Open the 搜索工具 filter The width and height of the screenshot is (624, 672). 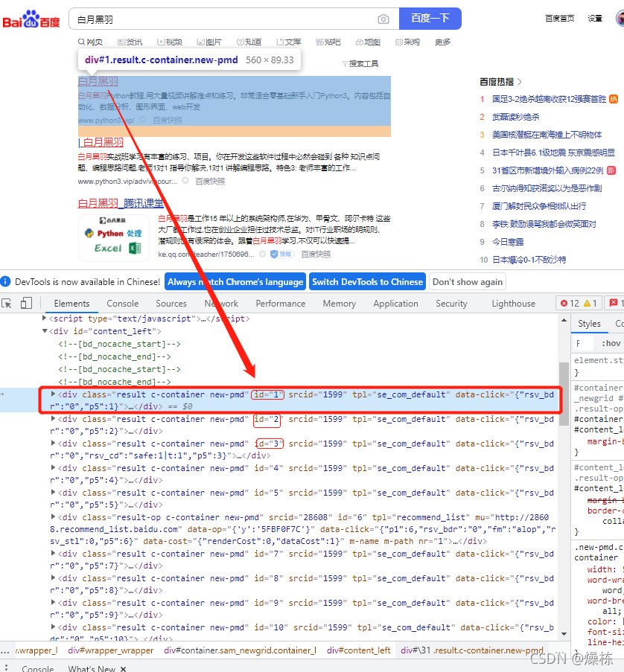(x=360, y=64)
